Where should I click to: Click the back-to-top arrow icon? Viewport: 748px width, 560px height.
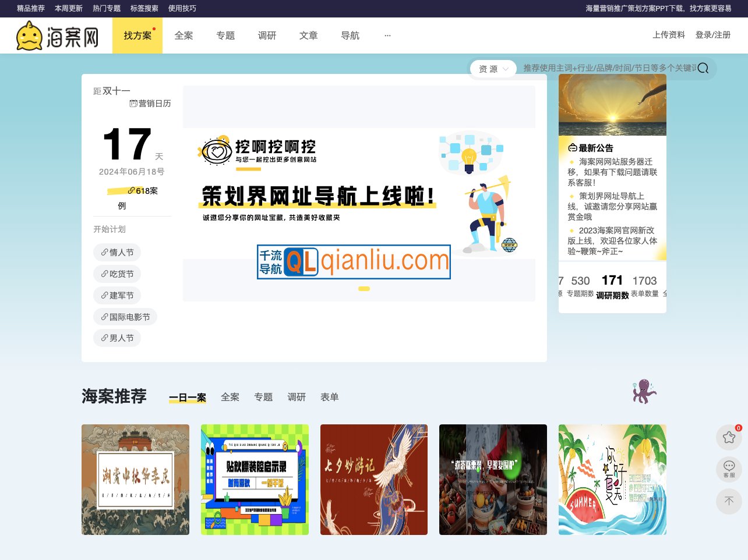(x=729, y=501)
